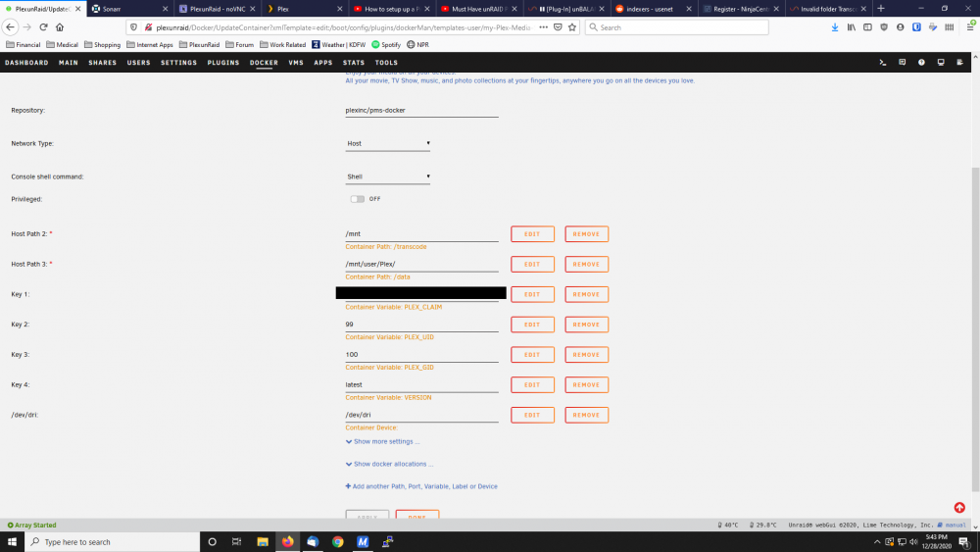Click the Repository input field
This screenshot has height=552, width=980.
(421, 111)
